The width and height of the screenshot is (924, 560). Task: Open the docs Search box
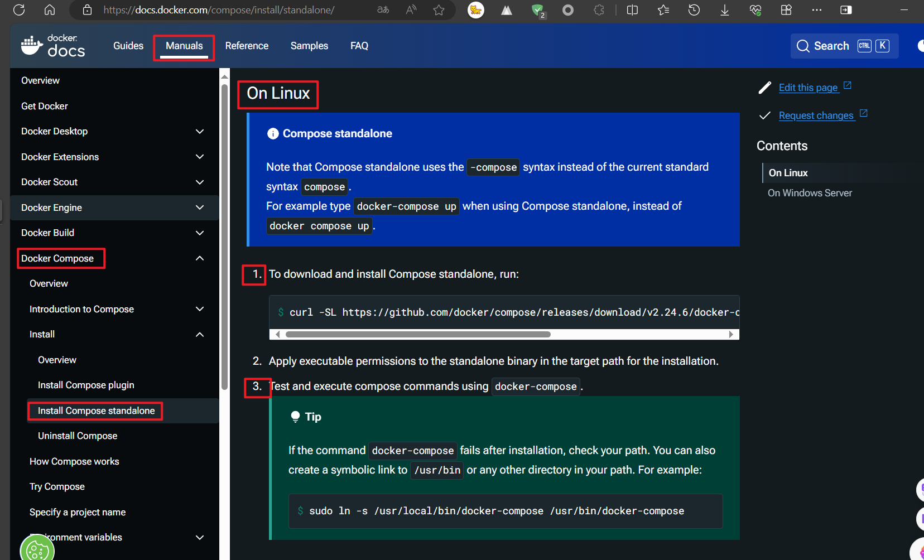844,46
